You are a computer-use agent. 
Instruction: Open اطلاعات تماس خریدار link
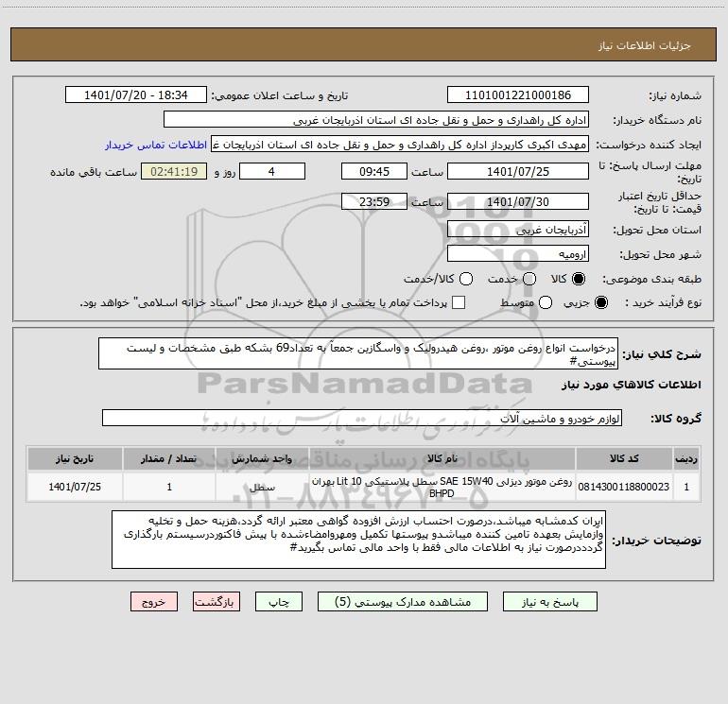point(156,145)
